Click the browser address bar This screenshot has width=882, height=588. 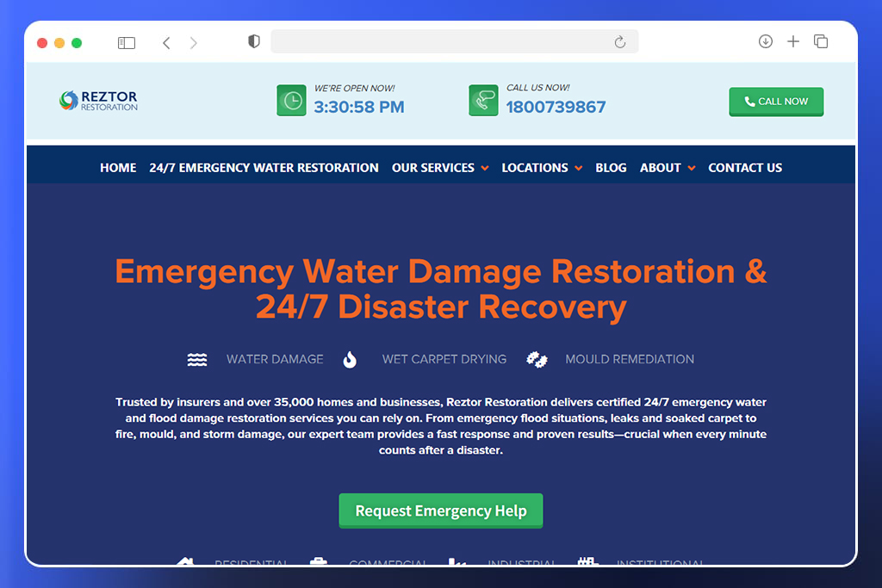click(439, 41)
